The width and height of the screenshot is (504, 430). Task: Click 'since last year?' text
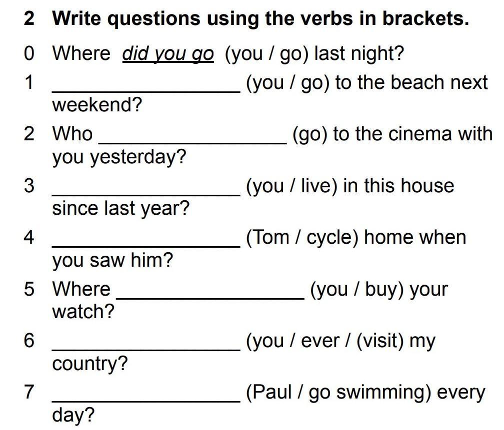coord(121,209)
